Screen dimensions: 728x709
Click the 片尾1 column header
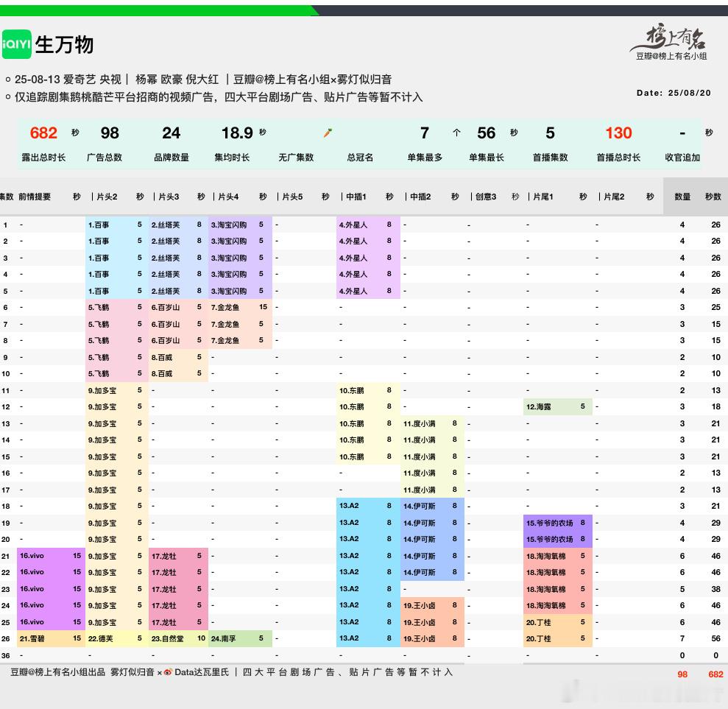tap(543, 197)
